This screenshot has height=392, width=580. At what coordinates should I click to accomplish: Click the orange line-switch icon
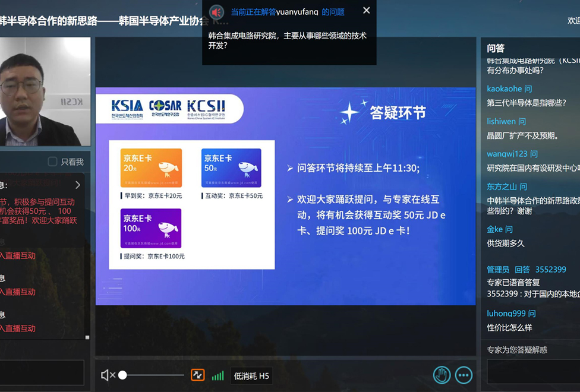pos(197,375)
